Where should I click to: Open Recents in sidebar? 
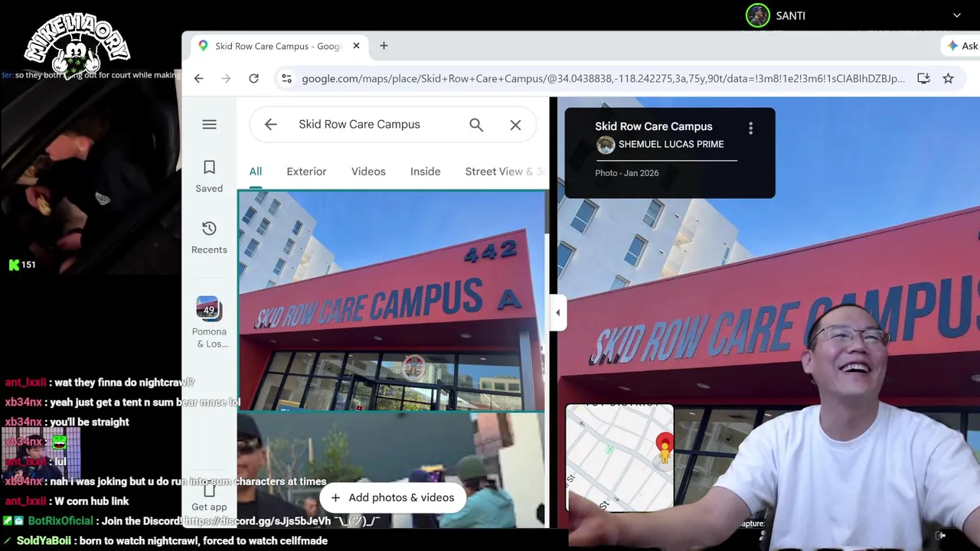pos(209,237)
